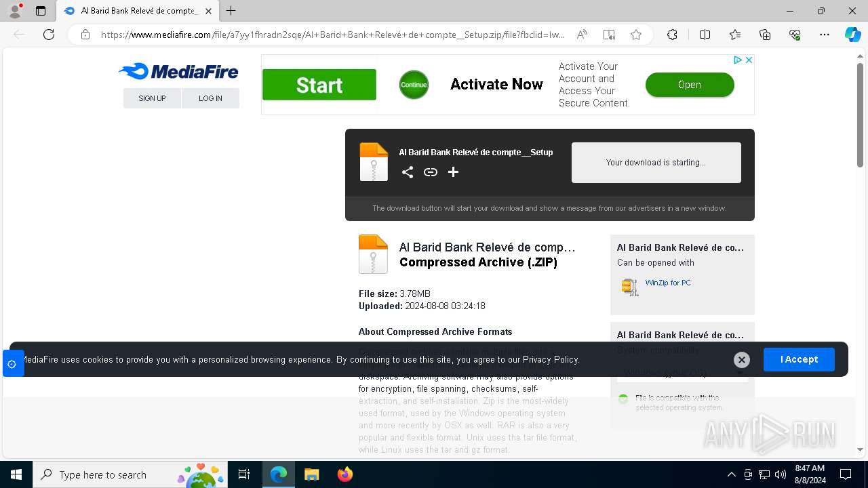The image size is (868, 488).
Task: Open Collections icon
Action: [x=765, y=35]
